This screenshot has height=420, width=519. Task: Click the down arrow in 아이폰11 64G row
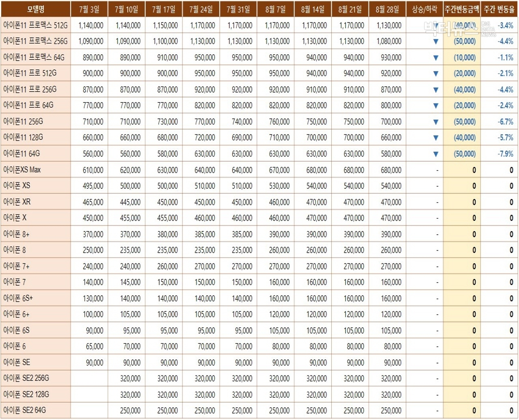pyautogui.click(x=435, y=154)
